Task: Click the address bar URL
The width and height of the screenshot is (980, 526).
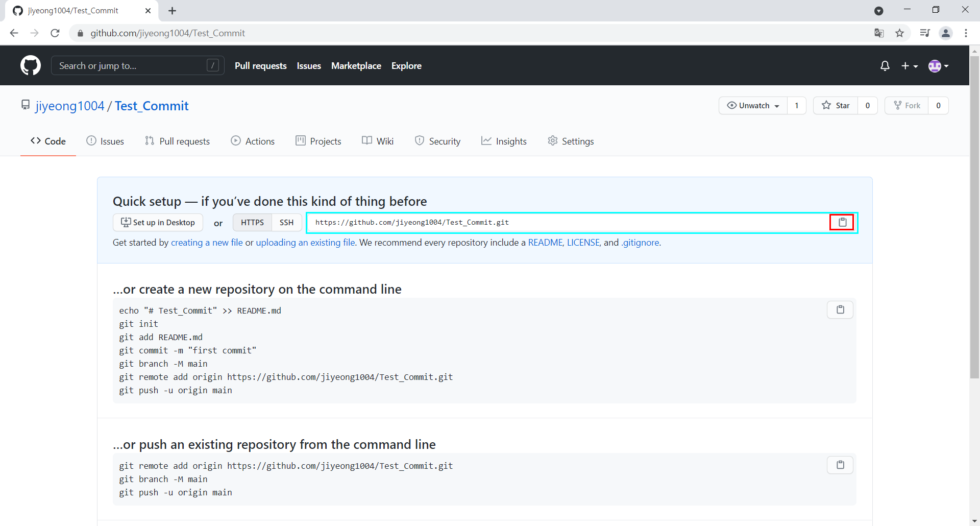Action: (x=168, y=33)
